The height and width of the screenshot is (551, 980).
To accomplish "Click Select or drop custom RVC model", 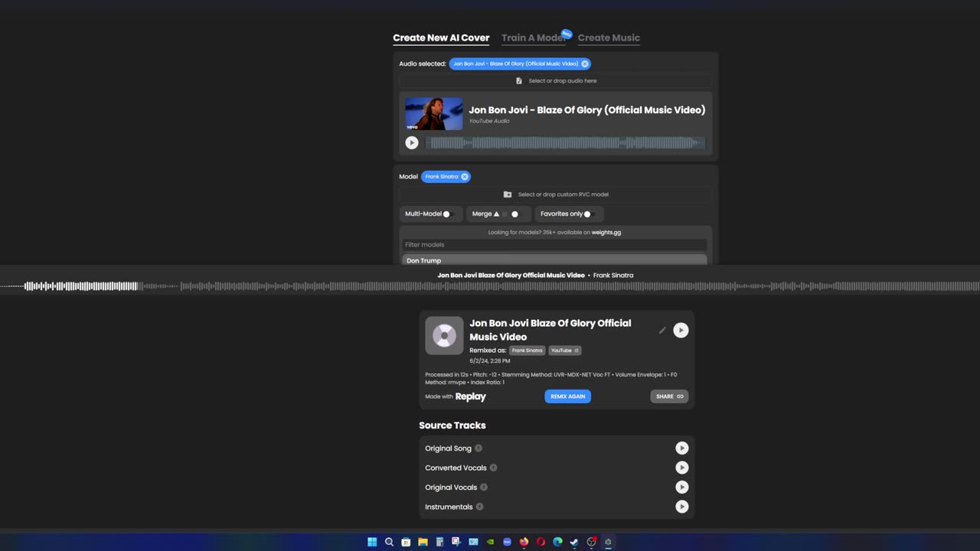I will [x=556, y=194].
